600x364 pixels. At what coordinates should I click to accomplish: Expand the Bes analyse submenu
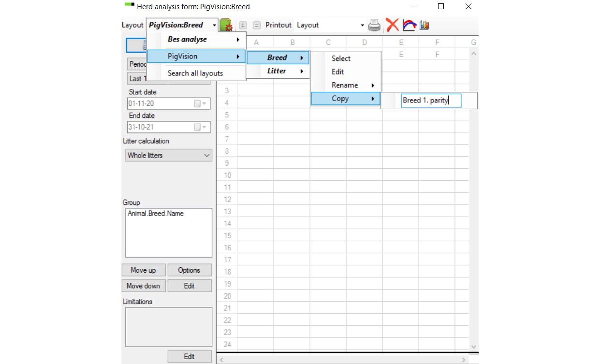coord(197,40)
